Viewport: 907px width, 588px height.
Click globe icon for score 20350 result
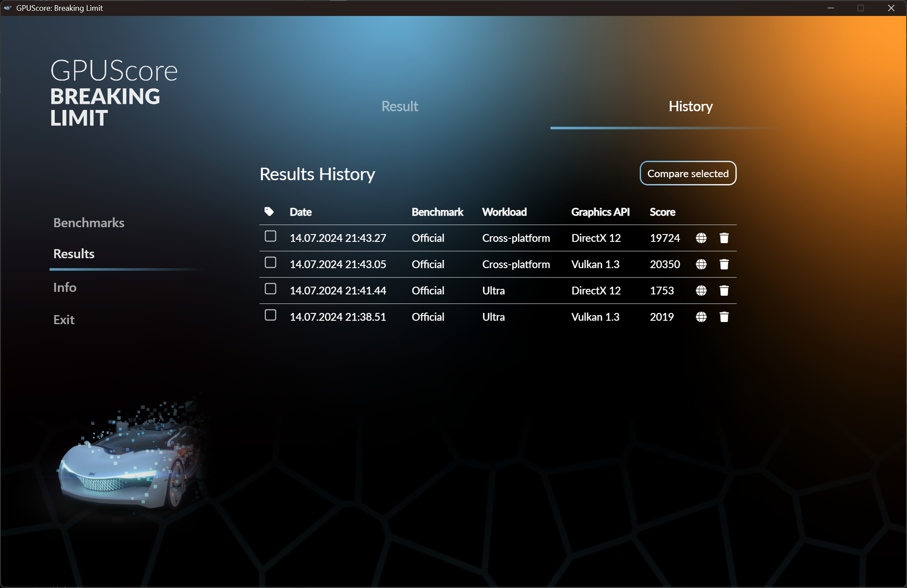point(701,264)
